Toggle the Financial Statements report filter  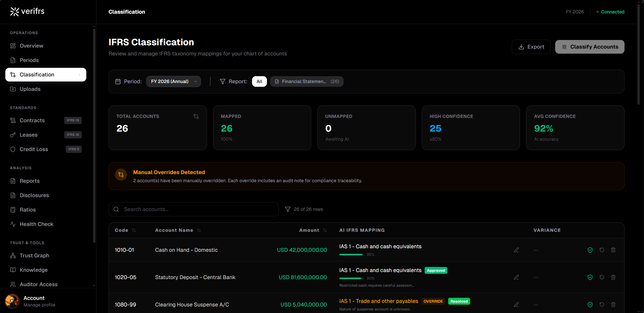[x=307, y=81]
